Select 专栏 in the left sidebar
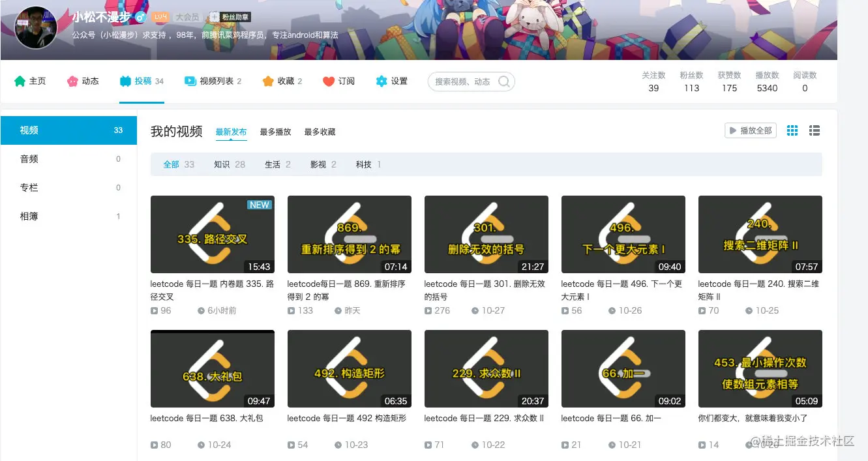The height and width of the screenshot is (461, 868). click(x=68, y=188)
